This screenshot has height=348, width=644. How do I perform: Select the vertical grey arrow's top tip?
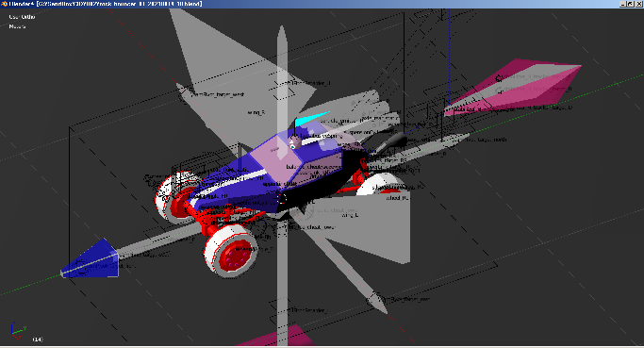(282, 35)
